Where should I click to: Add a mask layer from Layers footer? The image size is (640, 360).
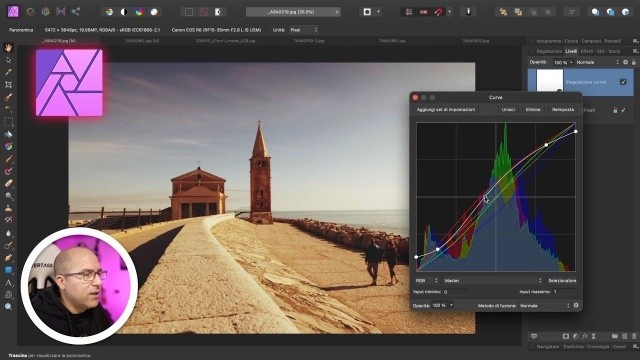[566, 336]
